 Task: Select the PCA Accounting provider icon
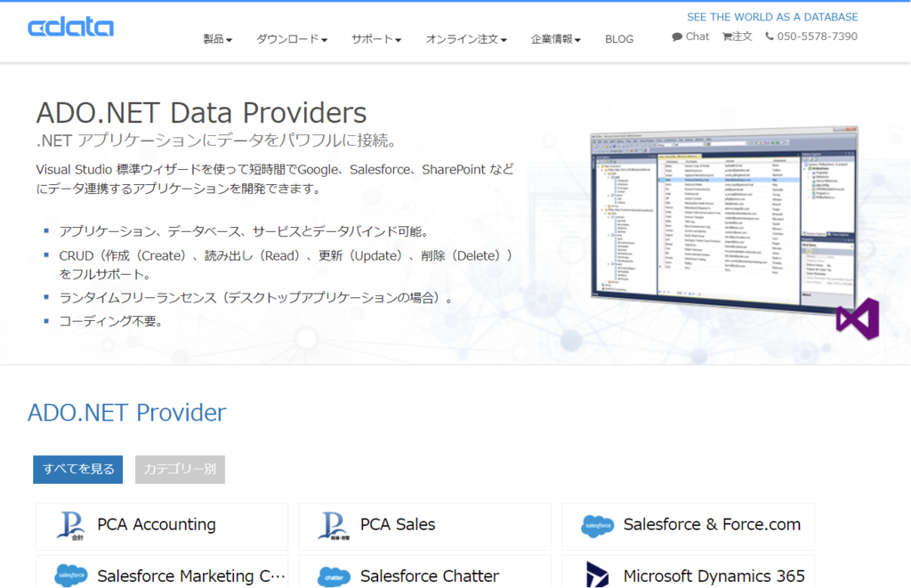click(x=71, y=525)
